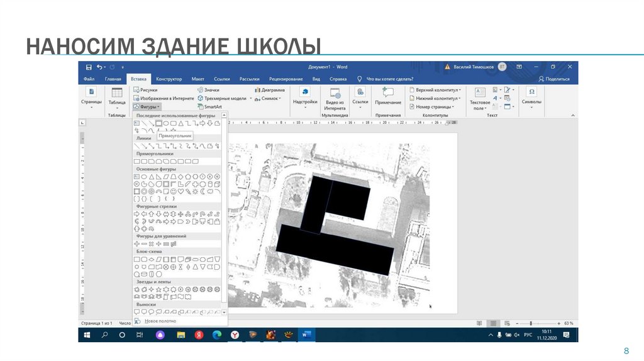Click the date and time icon

pos(508,98)
